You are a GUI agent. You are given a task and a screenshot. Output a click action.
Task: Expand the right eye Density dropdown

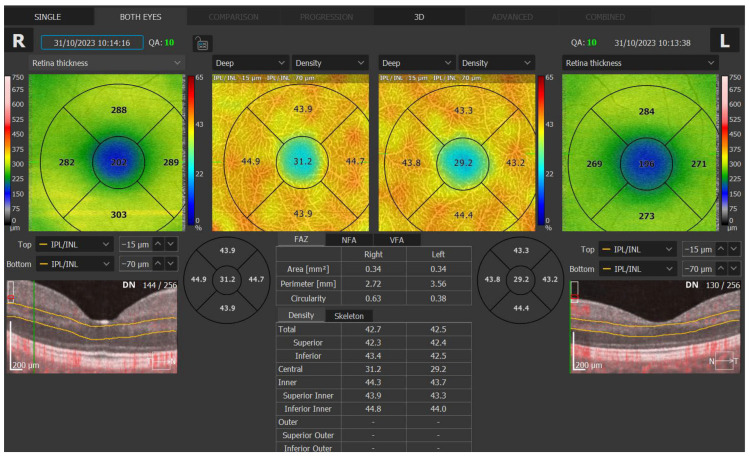point(330,63)
